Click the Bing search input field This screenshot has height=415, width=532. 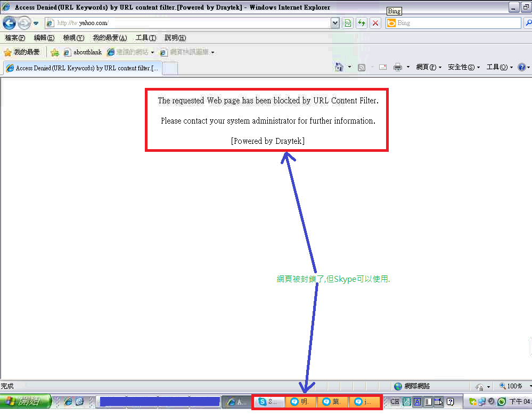click(x=457, y=23)
